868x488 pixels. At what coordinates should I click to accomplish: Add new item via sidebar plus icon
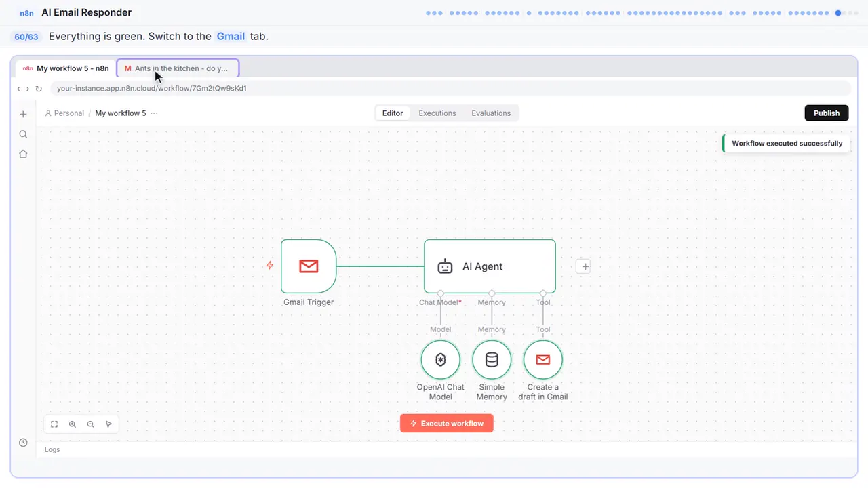(x=23, y=114)
